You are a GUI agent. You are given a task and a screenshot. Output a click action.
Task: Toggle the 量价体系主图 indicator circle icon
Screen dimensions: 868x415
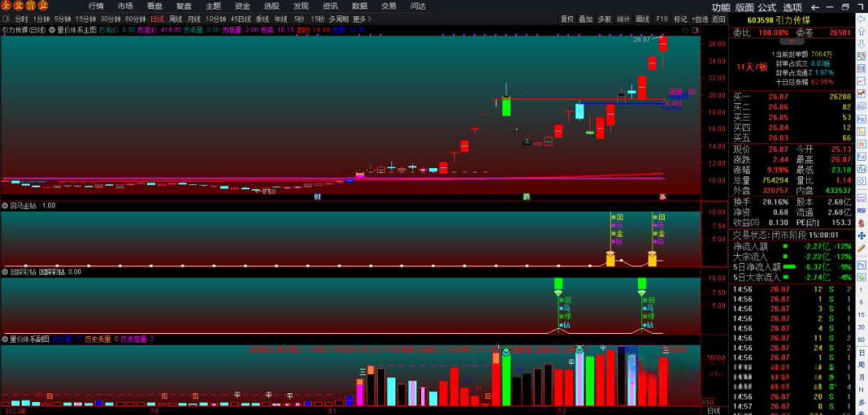point(52,30)
